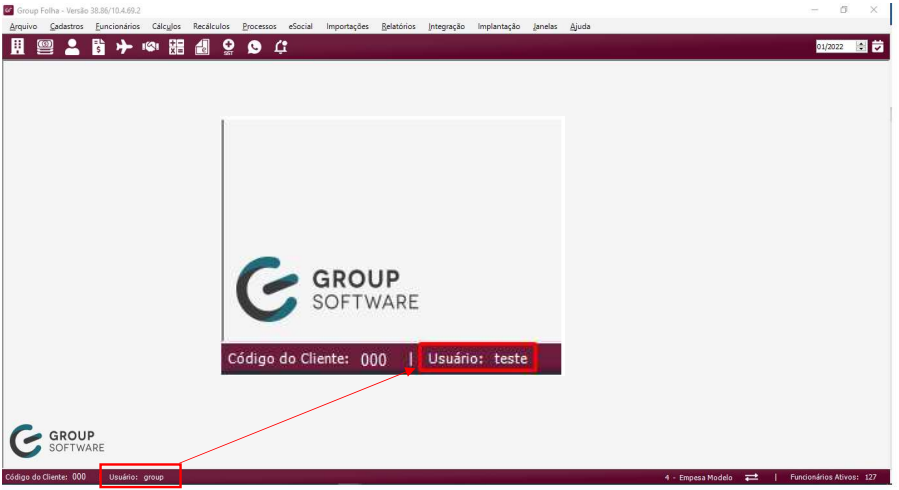
Task: Open the eSocial menu
Action: tap(300, 26)
